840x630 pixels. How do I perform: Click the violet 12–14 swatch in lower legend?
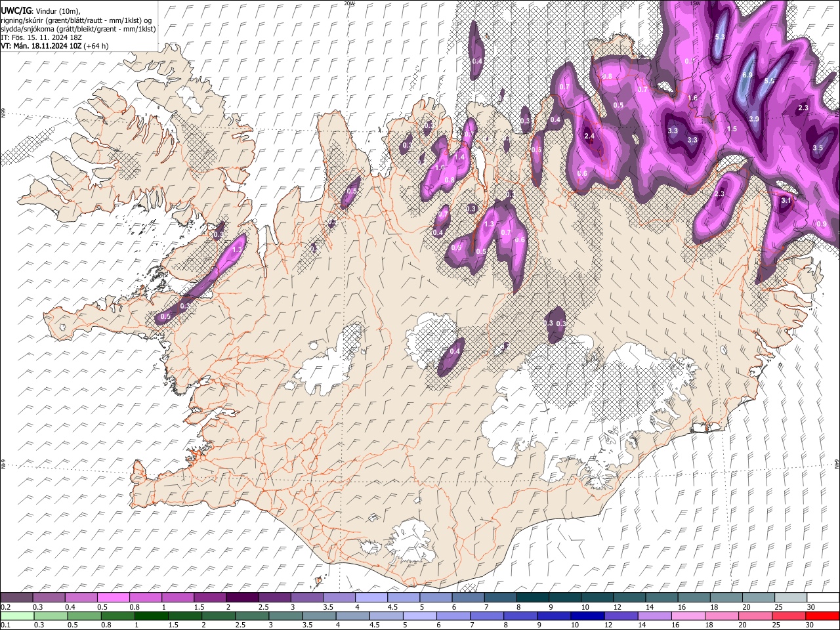pos(621,616)
